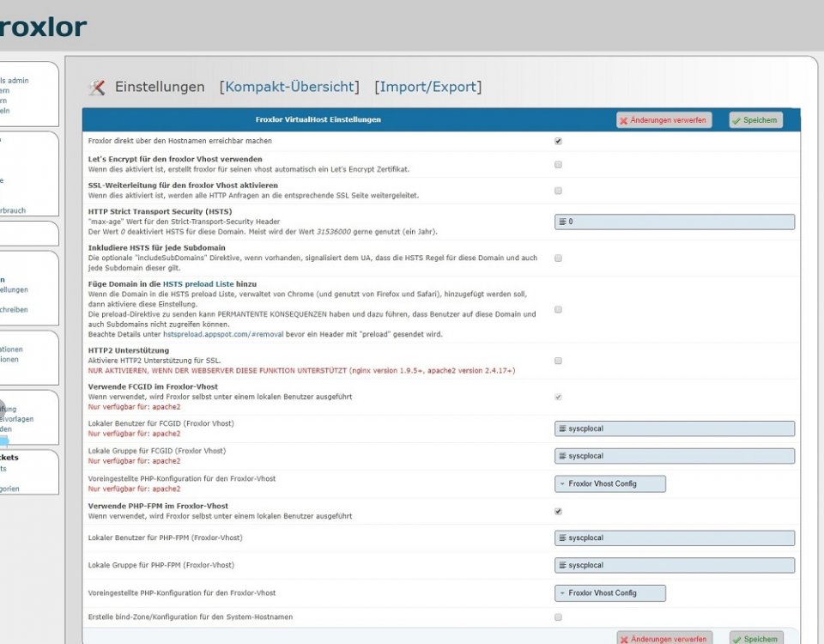Screen dimensions: 824x644
Task: Open the Kompakt-Übersicht view
Action: click(289, 87)
